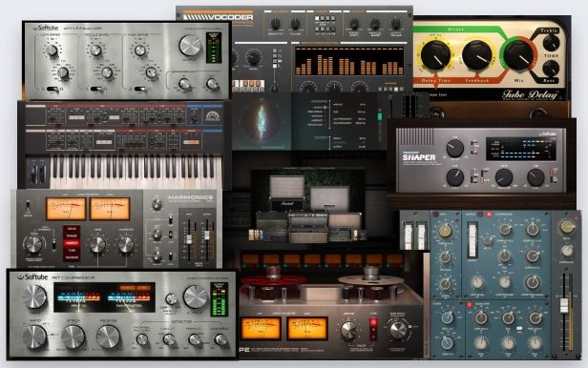Click the Harmonics output fader

[x=206, y=235]
